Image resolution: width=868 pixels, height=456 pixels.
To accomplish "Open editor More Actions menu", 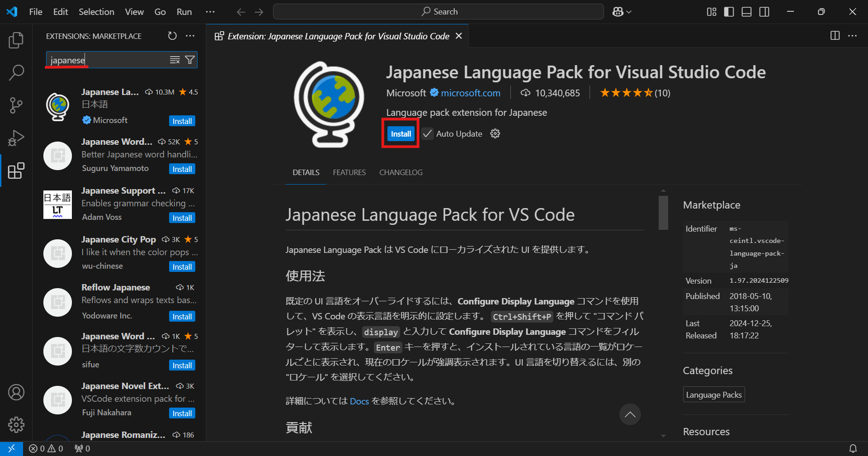I will 853,36.
